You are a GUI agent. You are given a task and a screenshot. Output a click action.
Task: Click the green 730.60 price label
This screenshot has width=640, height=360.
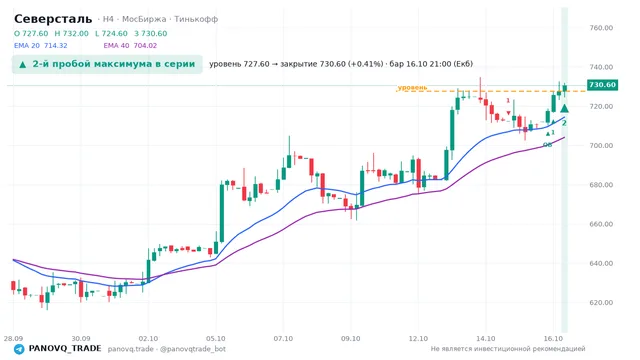pyautogui.click(x=602, y=85)
